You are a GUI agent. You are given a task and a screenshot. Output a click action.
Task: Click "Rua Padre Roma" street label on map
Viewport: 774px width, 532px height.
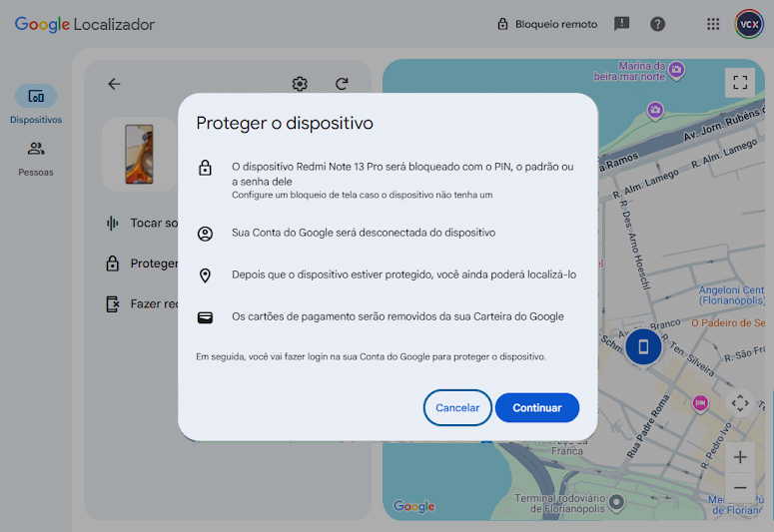pos(648,426)
